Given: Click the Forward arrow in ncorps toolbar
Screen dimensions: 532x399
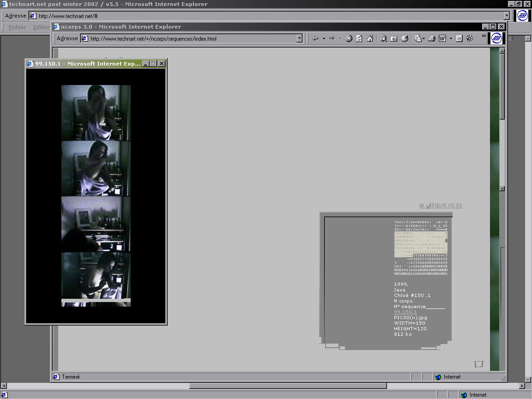Looking at the screenshot, I should click(x=332, y=39).
